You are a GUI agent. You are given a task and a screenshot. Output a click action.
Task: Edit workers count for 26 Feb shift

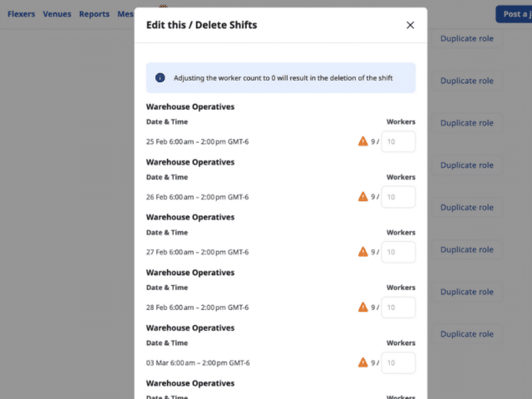click(398, 197)
